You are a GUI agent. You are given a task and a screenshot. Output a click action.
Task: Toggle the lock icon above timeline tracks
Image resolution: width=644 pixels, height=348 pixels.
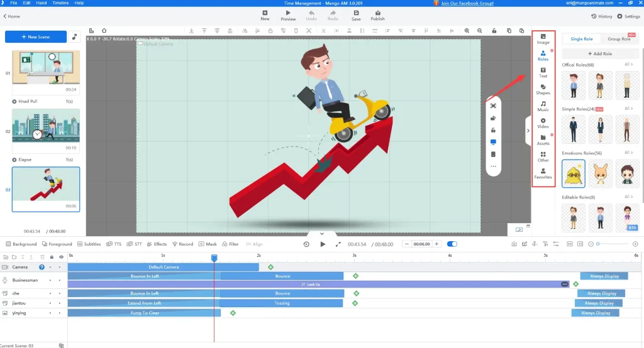click(51, 257)
